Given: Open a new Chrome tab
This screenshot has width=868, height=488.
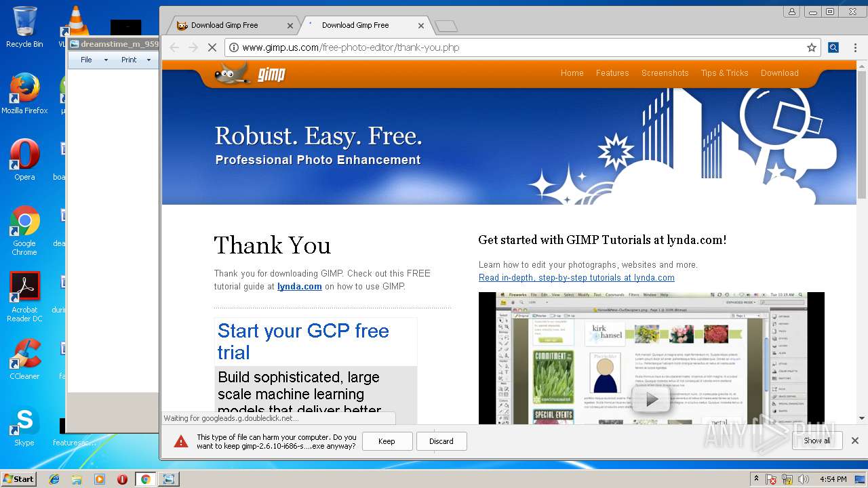Looking at the screenshot, I should pos(446,26).
